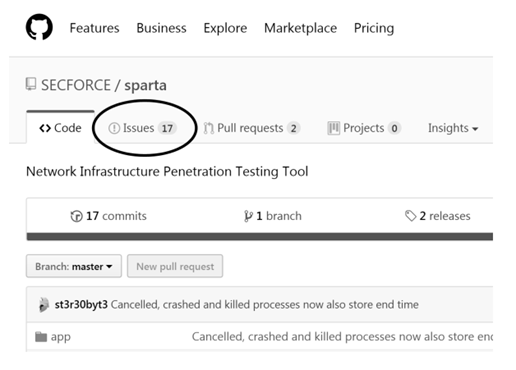The width and height of the screenshot is (516, 370).
Task: Click the branch fork icon
Action: pyautogui.click(x=248, y=216)
